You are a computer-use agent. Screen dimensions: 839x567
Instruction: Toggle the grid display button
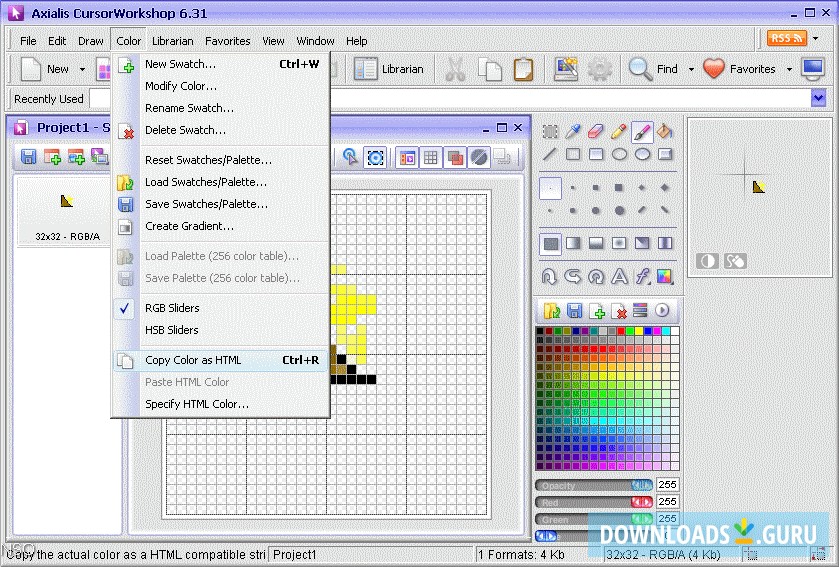tap(431, 158)
